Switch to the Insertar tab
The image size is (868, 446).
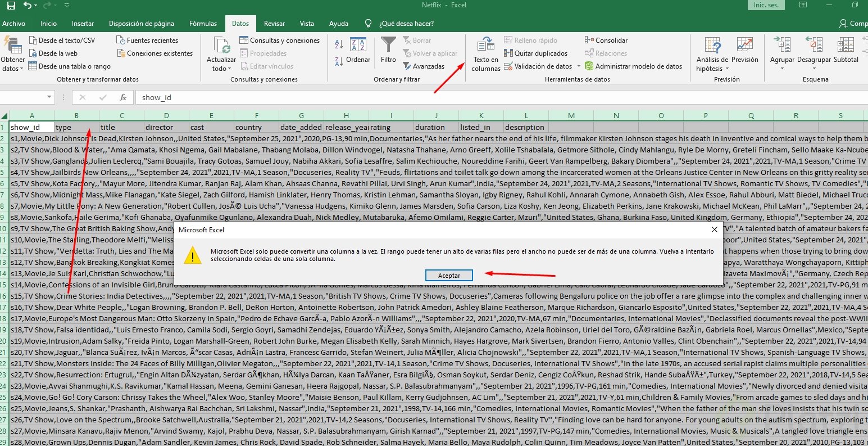click(x=83, y=24)
